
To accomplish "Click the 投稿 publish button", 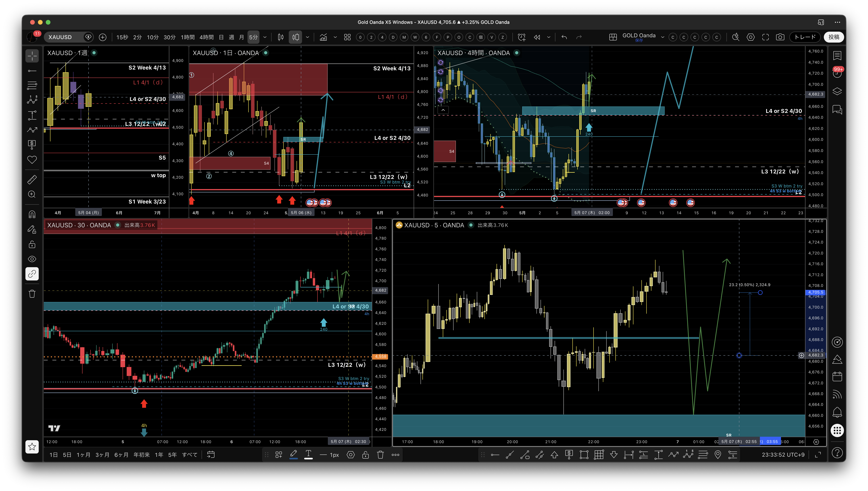I will tap(834, 37).
